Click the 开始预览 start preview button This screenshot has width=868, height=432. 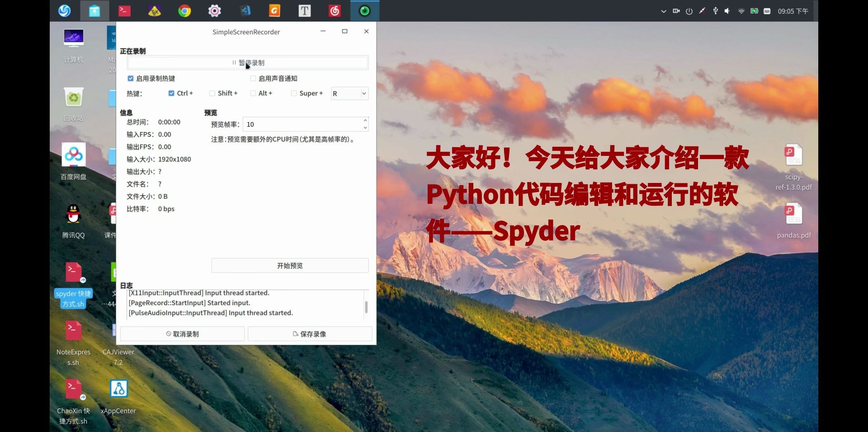pyautogui.click(x=290, y=266)
